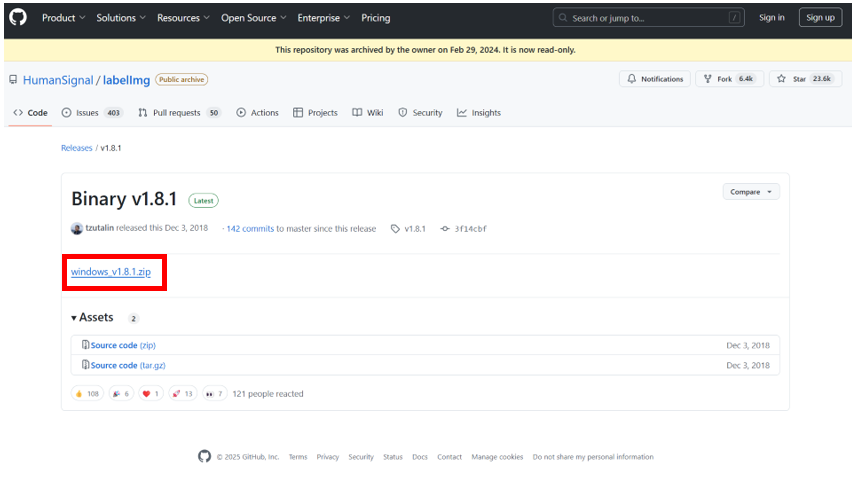Open the footer Terms link
Image resolution: width=852 pixels, height=484 pixels.
(298, 457)
